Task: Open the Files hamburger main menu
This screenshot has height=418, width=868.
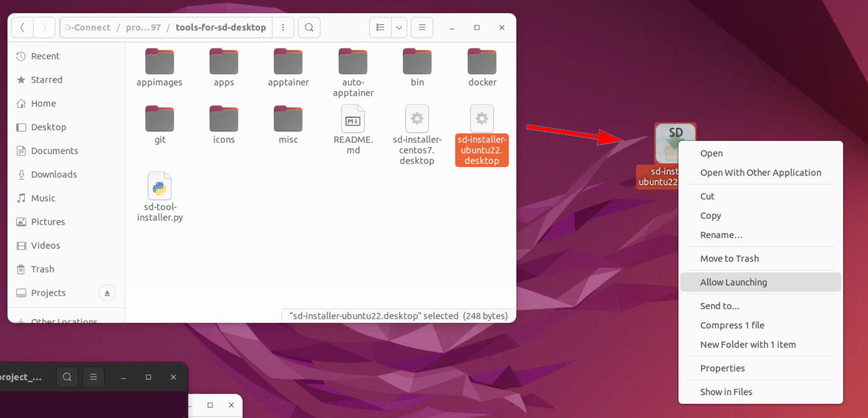Action: pyautogui.click(x=422, y=28)
